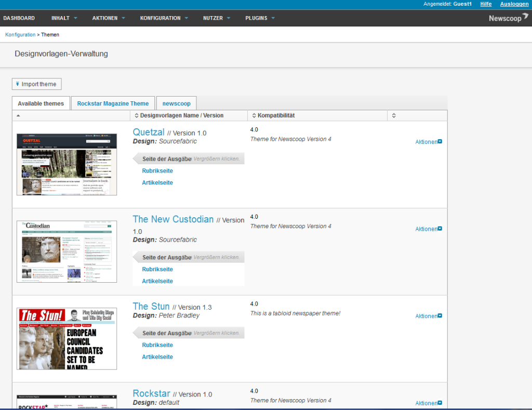Screen dimensions: 532x410
Task: Click The Stun theme preview thumbnail
Action: tap(66, 338)
